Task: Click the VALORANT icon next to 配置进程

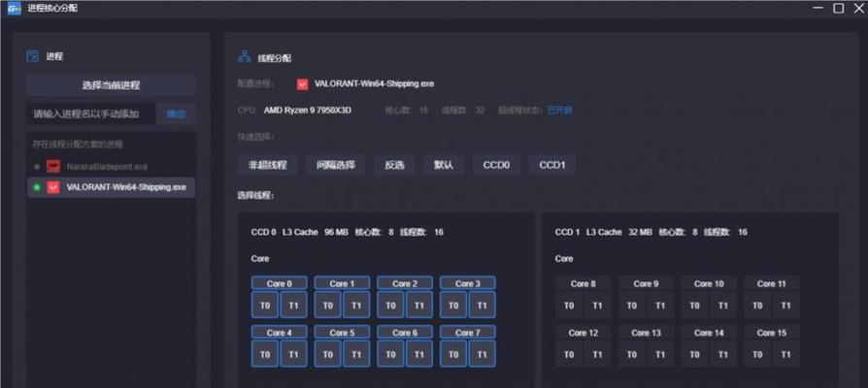Action: tap(302, 84)
